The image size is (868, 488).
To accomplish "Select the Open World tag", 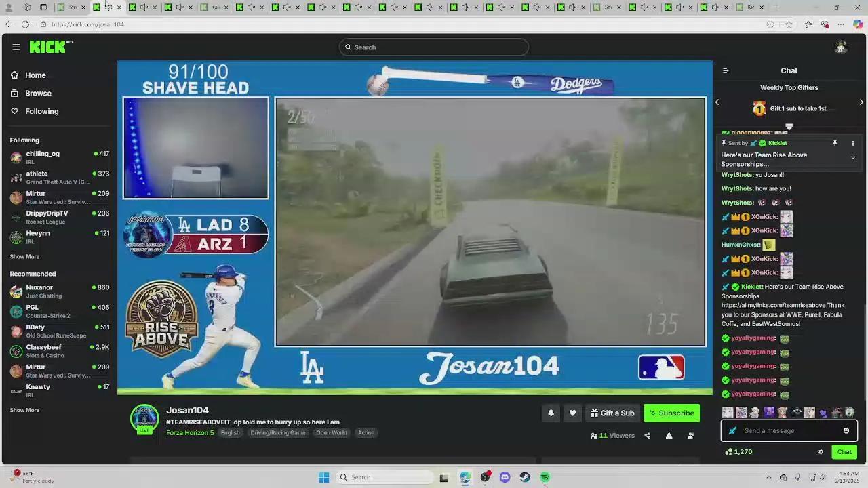I will click(331, 432).
